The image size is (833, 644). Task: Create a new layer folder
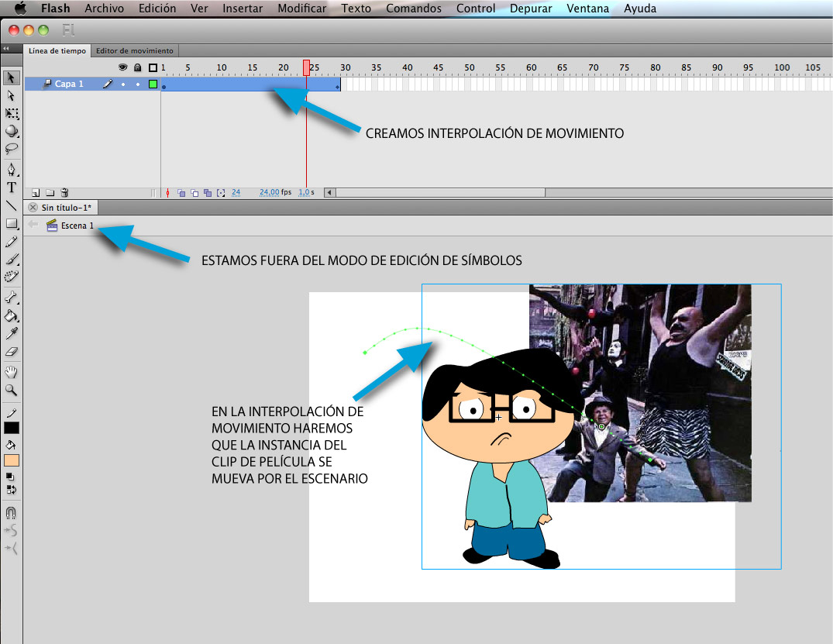tap(50, 193)
